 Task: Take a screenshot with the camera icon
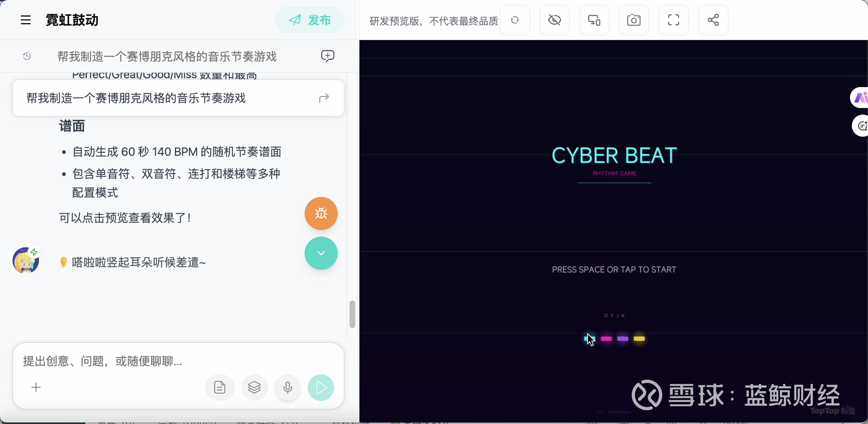click(634, 20)
